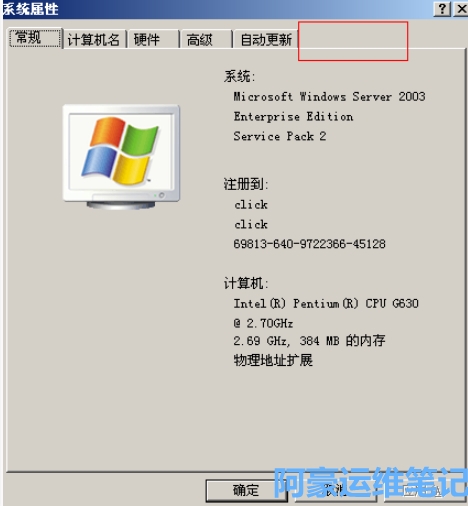Screen dimensions: 468x506
Task: Confirm with the 确定 button
Action: coord(246,490)
